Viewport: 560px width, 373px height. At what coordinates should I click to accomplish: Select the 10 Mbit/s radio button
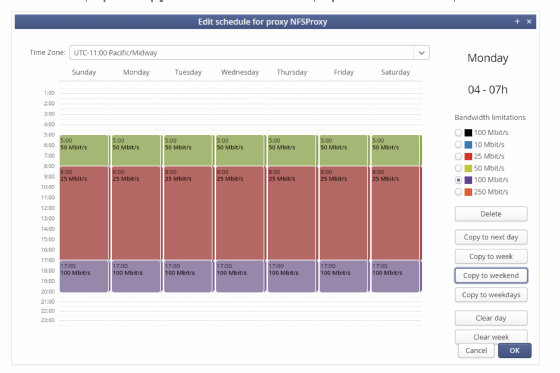(x=458, y=144)
